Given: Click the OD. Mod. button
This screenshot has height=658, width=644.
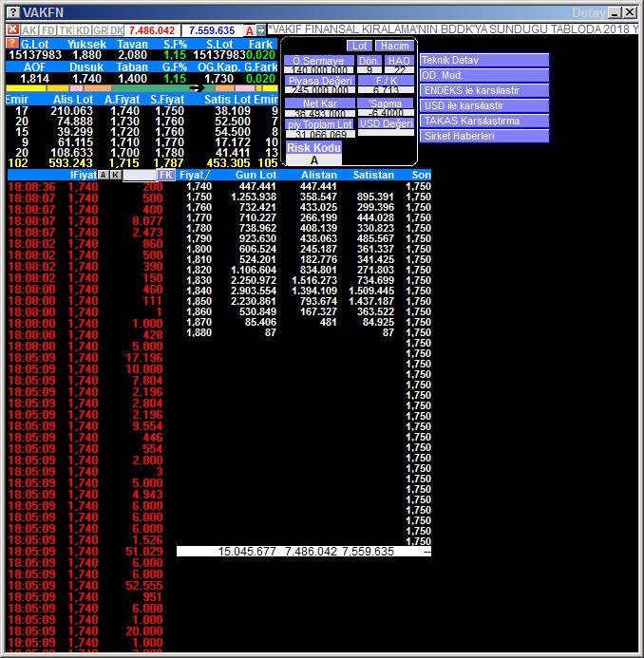Looking at the screenshot, I should (484, 76).
